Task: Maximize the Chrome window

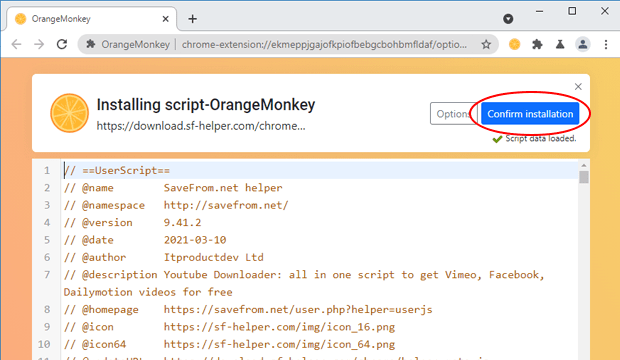Action: [572, 11]
